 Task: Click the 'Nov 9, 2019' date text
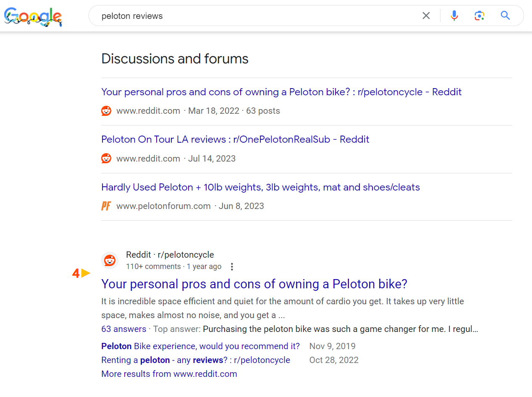coord(333,346)
